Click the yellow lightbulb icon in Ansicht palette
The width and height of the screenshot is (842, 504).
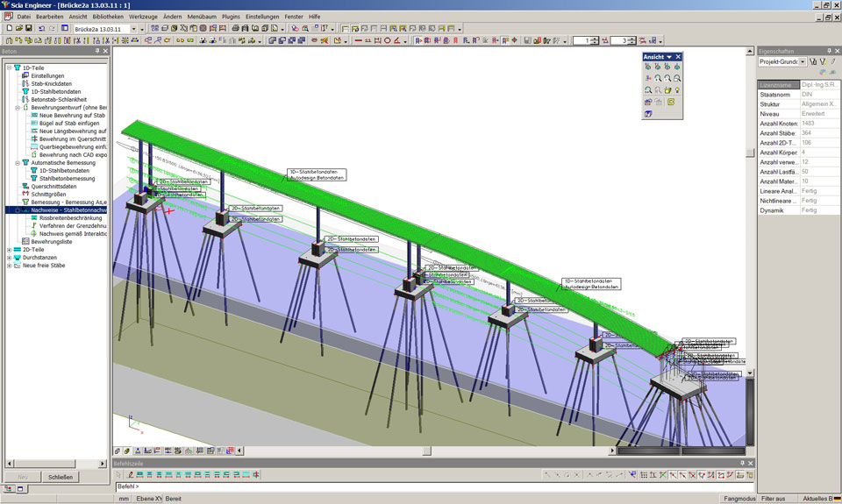677,89
